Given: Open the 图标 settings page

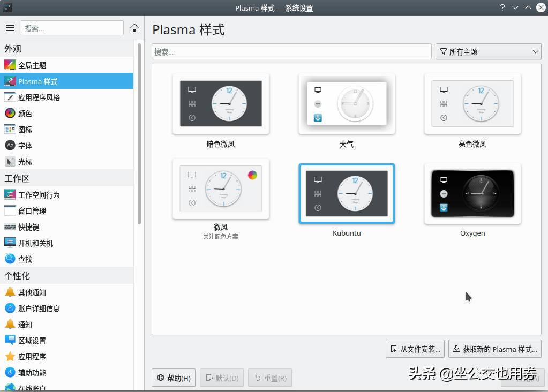Looking at the screenshot, I should point(67,129).
